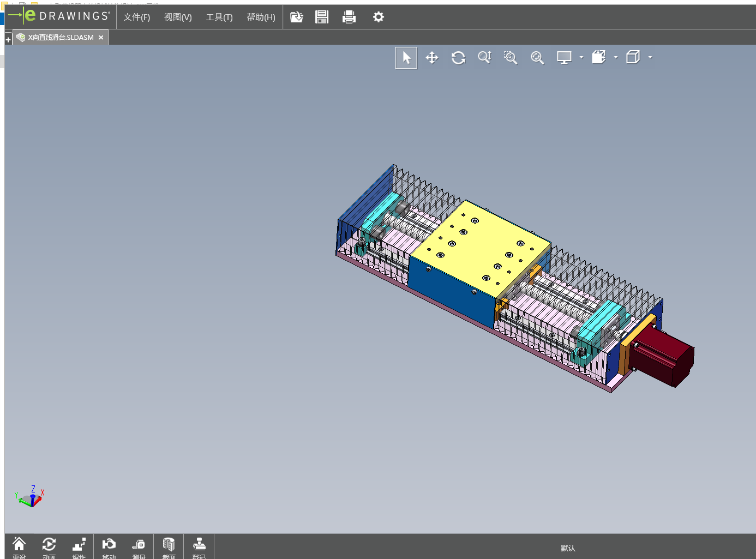Print the drawing with the printer icon
Viewport: 756px width, 559px height.
[349, 17]
